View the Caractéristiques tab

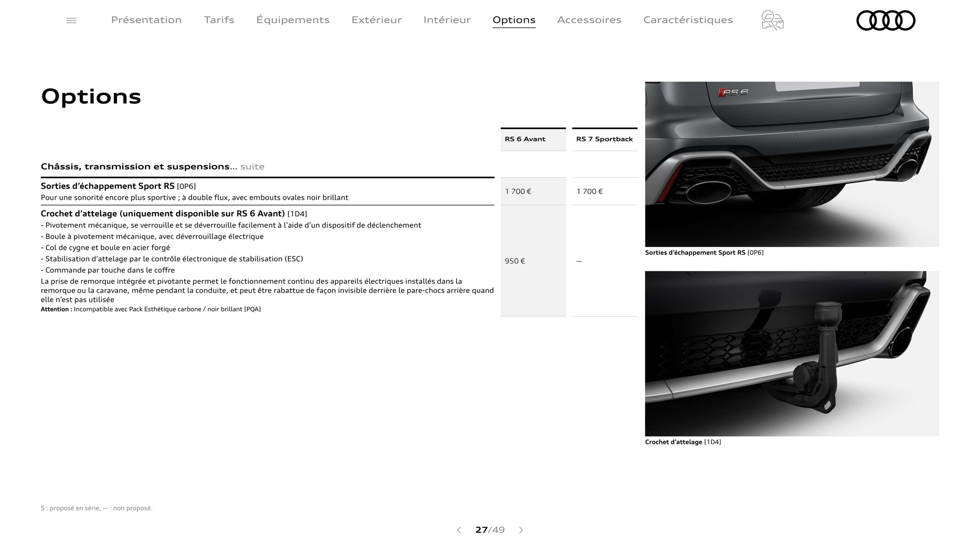(688, 20)
